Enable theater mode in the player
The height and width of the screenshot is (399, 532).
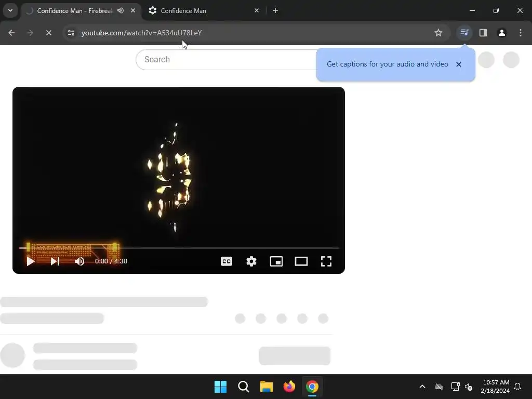pyautogui.click(x=301, y=261)
